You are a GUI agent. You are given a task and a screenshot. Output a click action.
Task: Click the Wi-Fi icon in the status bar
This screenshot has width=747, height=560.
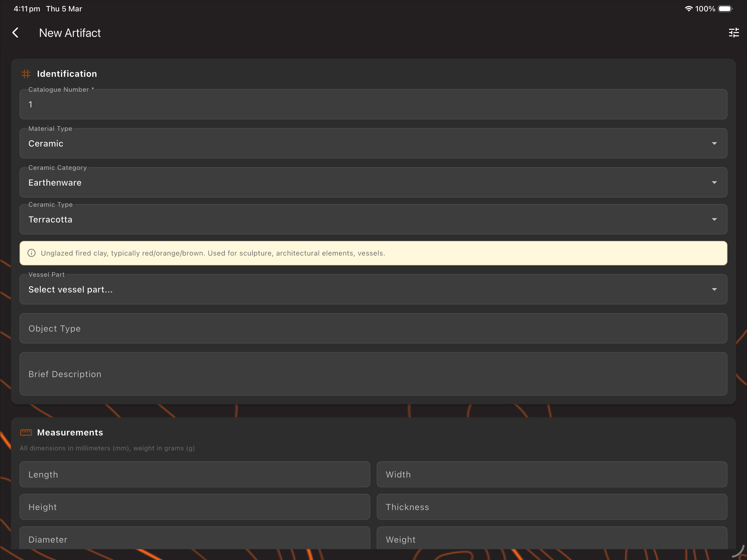click(688, 9)
